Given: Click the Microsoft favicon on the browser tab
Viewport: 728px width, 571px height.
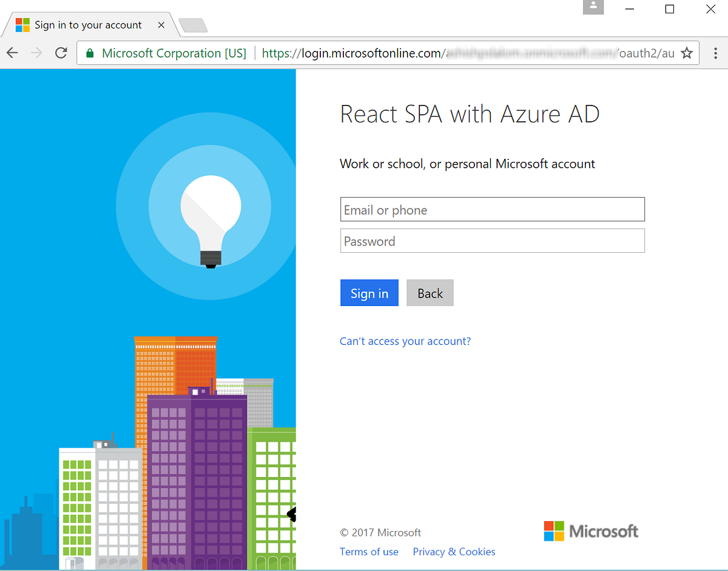Looking at the screenshot, I should 22,25.
